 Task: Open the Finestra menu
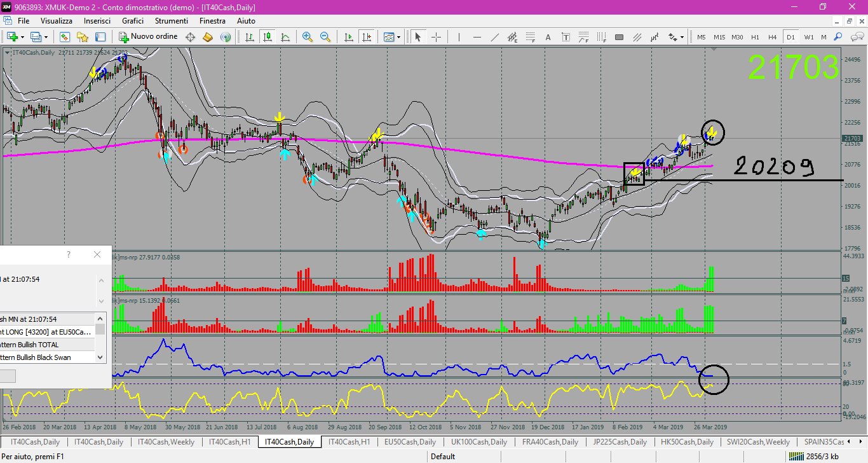point(212,21)
